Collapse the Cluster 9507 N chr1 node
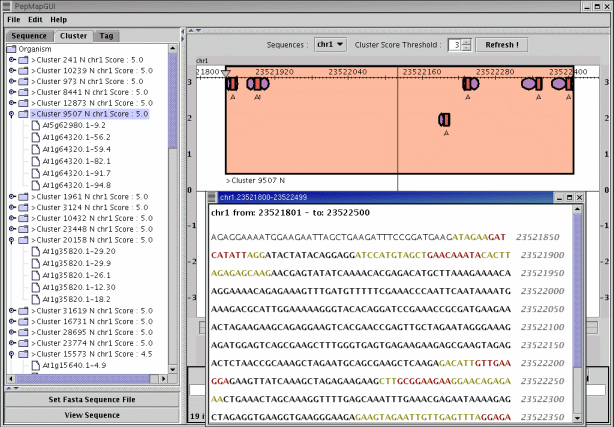This screenshot has width=614, height=427. click(12, 114)
